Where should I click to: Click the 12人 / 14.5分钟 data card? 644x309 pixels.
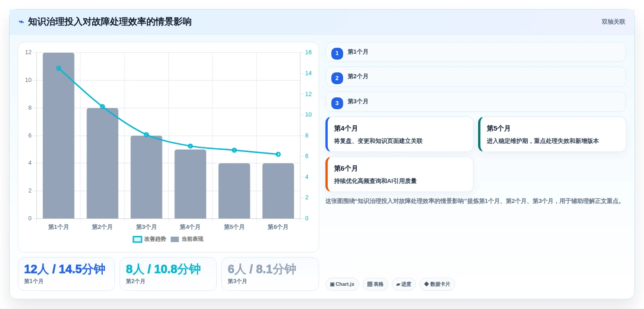66,274
